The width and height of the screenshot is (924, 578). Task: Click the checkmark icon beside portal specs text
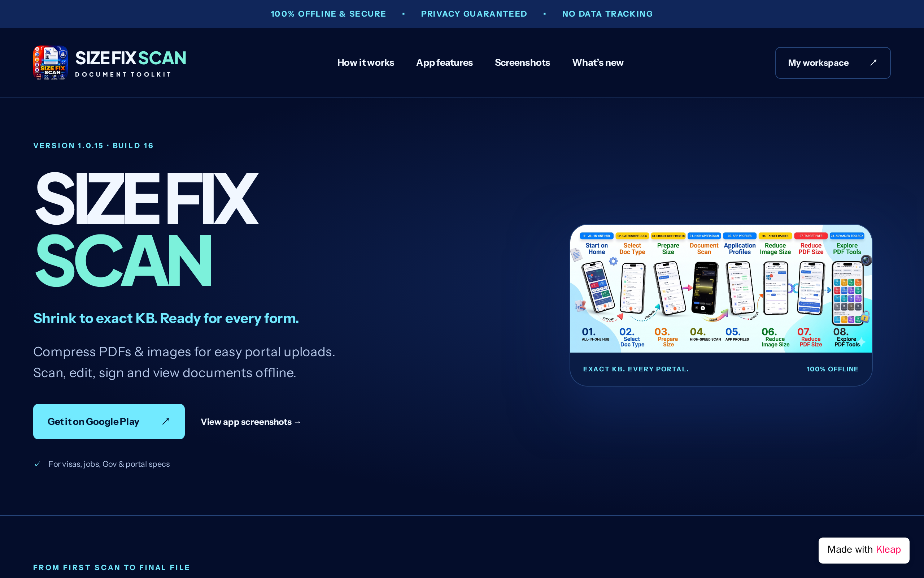pyautogui.click(x=38, y=464)
